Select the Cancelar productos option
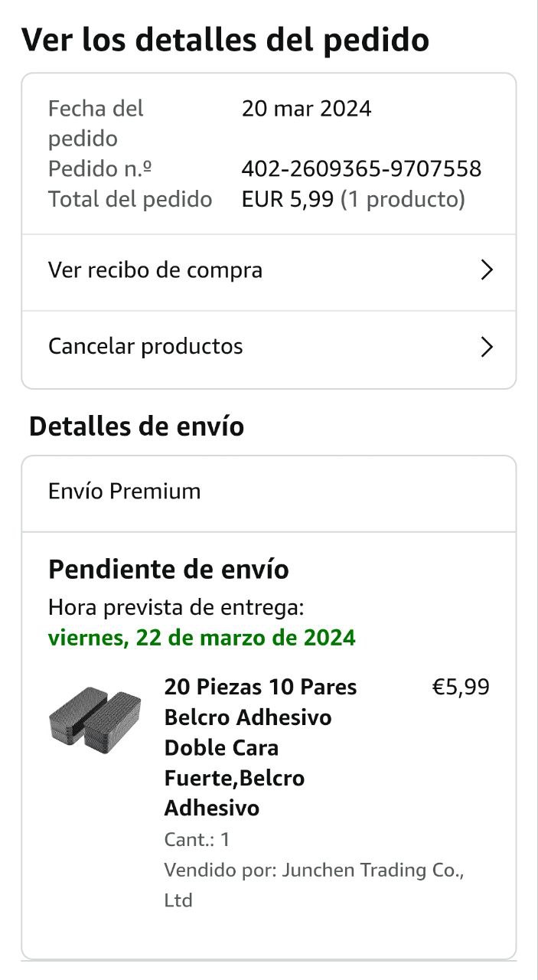This screenshot has width=538, height=980. (x=145, y=347)
